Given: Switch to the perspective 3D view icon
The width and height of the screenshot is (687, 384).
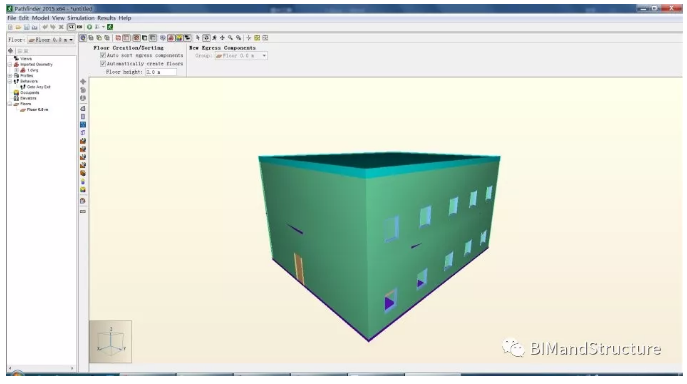Looking at the screenshot, I should pos(83,38).
